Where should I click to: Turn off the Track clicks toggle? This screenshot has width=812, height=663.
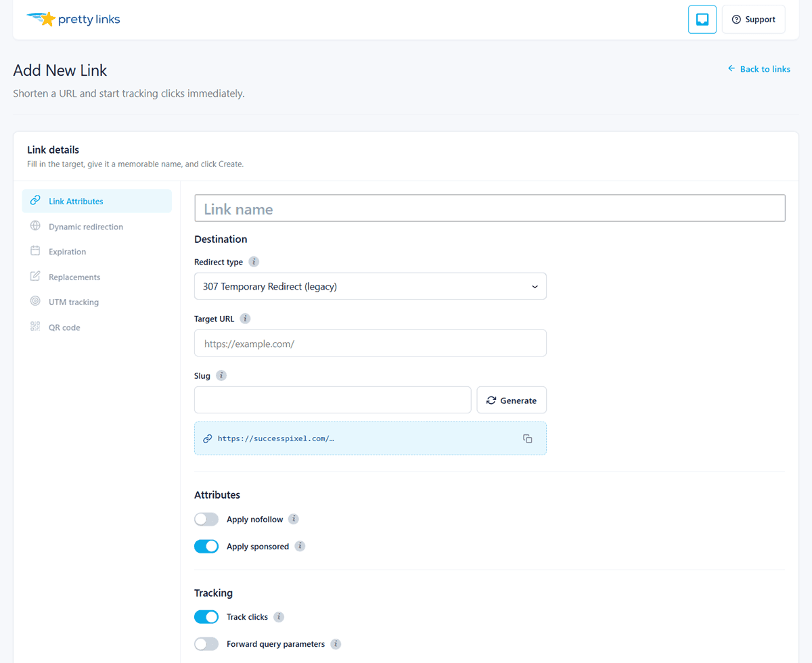click(206, 617)
